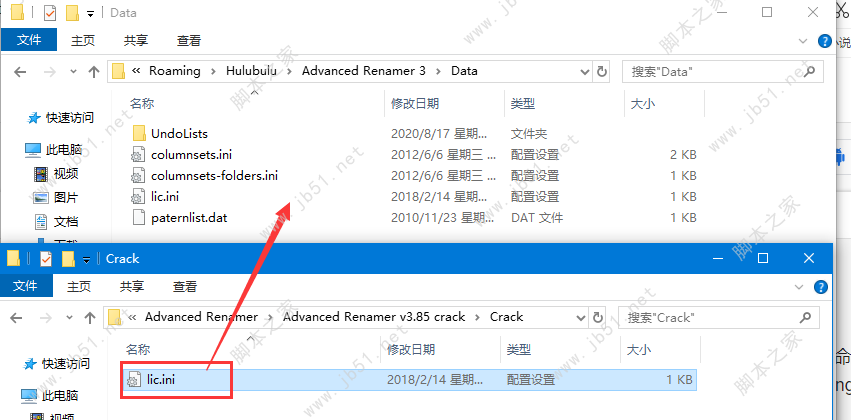Sort by 类型 column in Crack window
851x420 pixels.
[x=518, y=349]
